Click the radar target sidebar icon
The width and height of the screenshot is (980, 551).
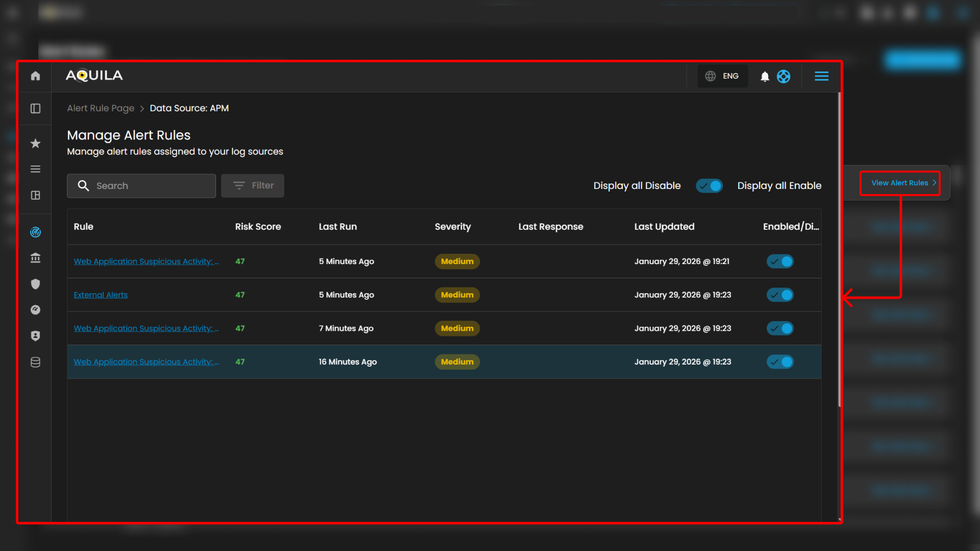35,232
